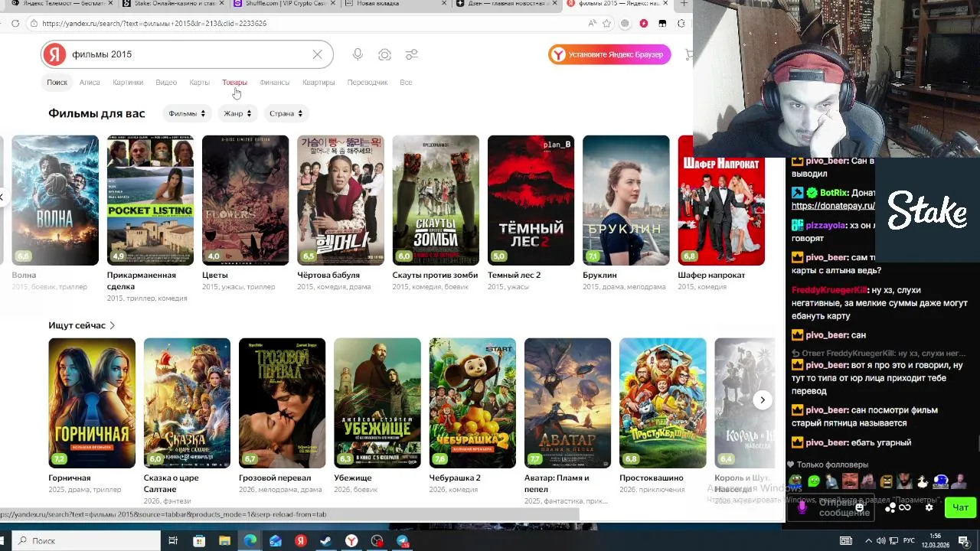Open the Товары category

pyautogui.click(x=234, y=82)
